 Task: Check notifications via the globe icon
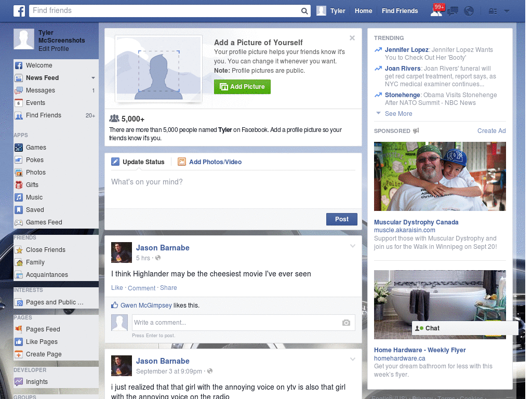pos(469,10)
